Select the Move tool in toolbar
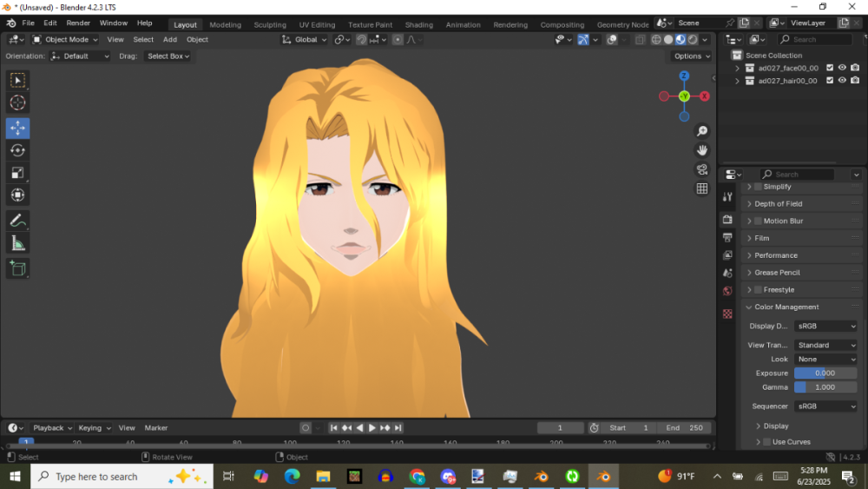This screenshot has width=868, height=489. (x=17, y=128)
